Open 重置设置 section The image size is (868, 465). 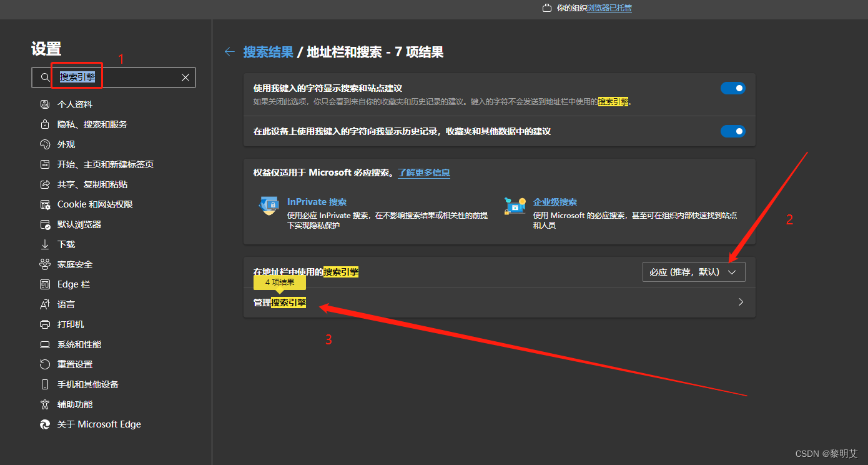75,364
